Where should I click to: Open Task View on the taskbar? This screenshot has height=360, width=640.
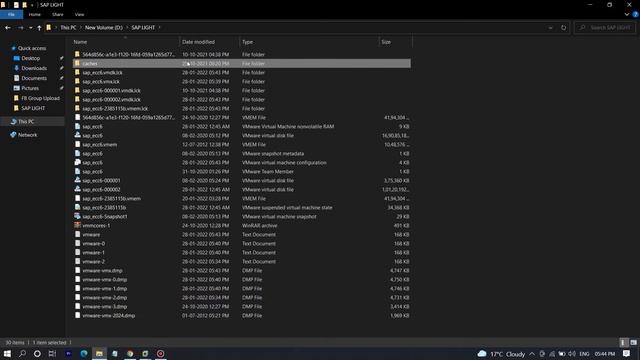click(52, 353)
